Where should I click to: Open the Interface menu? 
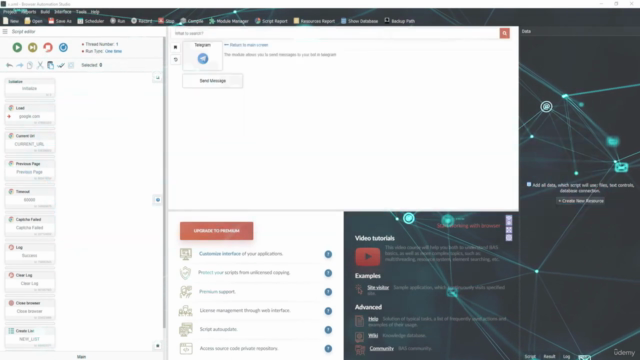63,12
